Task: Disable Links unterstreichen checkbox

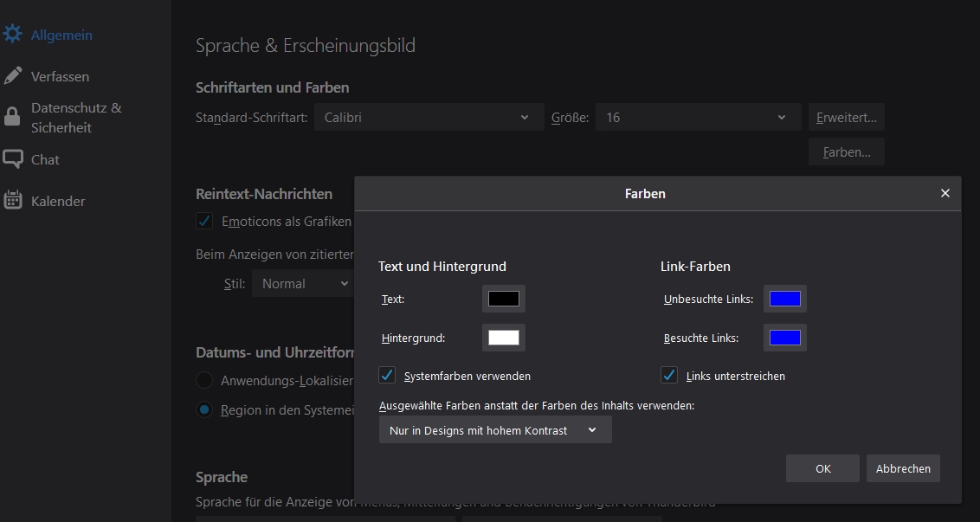Action: coord(669,376)
